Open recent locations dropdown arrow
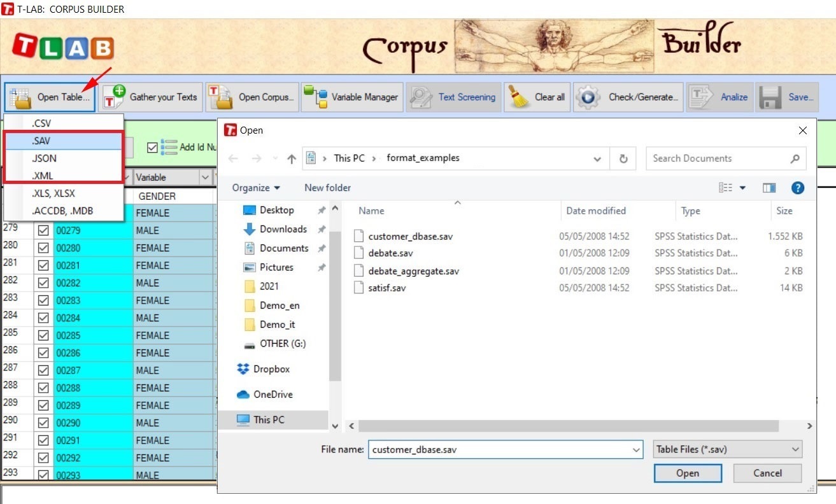 coord(275,159)
